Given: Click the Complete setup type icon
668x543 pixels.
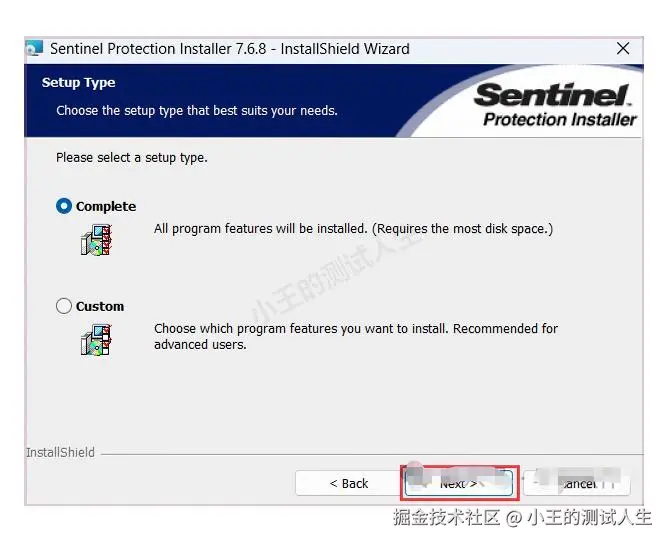Looking at the screenshot, I should 96,240.
